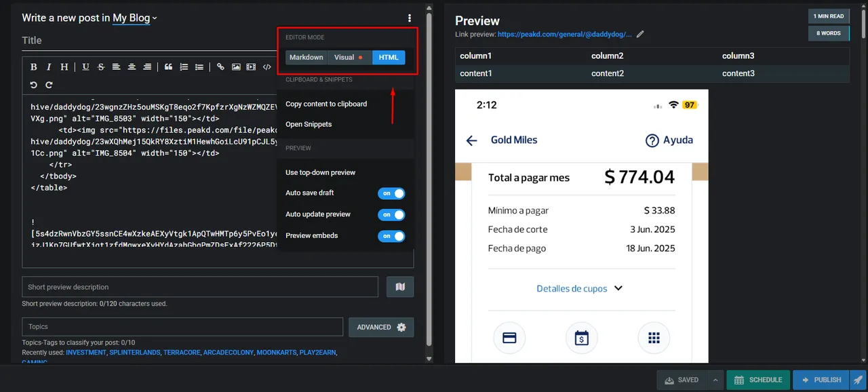The height and width of the screenshot is (392, 868).
Task: Click the column2 table header
Action: [x=608, y=56]
